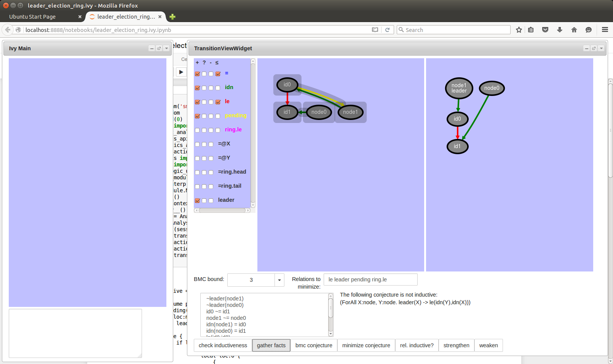Viewport: 613px width, 364px height.
Task: Go to the Firefox home page icon
Action: click(x=574, y=30)
